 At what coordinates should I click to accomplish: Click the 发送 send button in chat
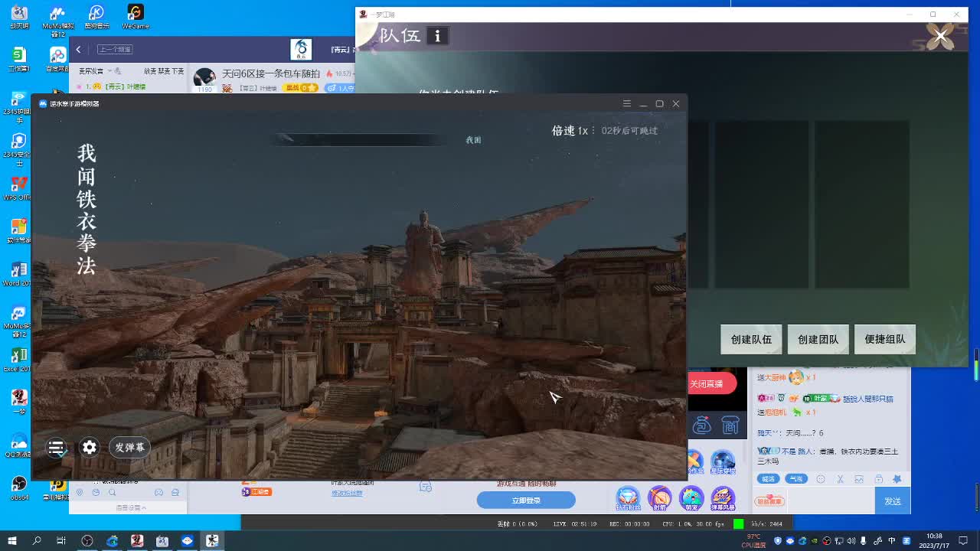click(893, 501)
